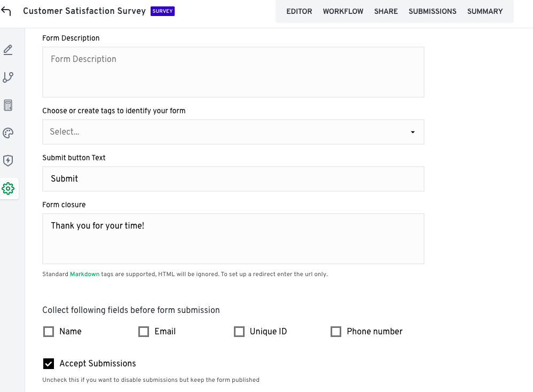533x392 pixels.
Task: Click the Form Description text area
Action: (233, 72)
